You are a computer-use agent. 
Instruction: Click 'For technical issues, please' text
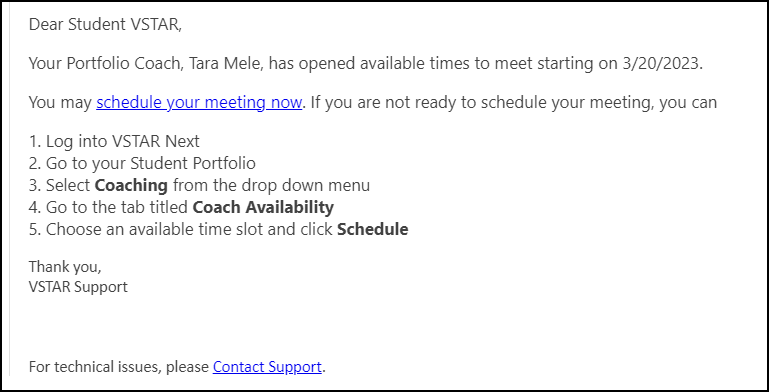[119, 366]
